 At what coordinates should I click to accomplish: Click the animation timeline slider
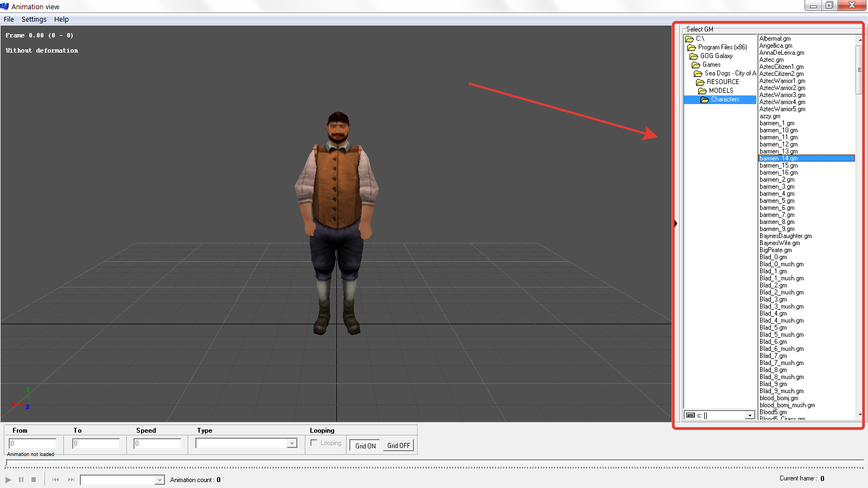[434, 464]
